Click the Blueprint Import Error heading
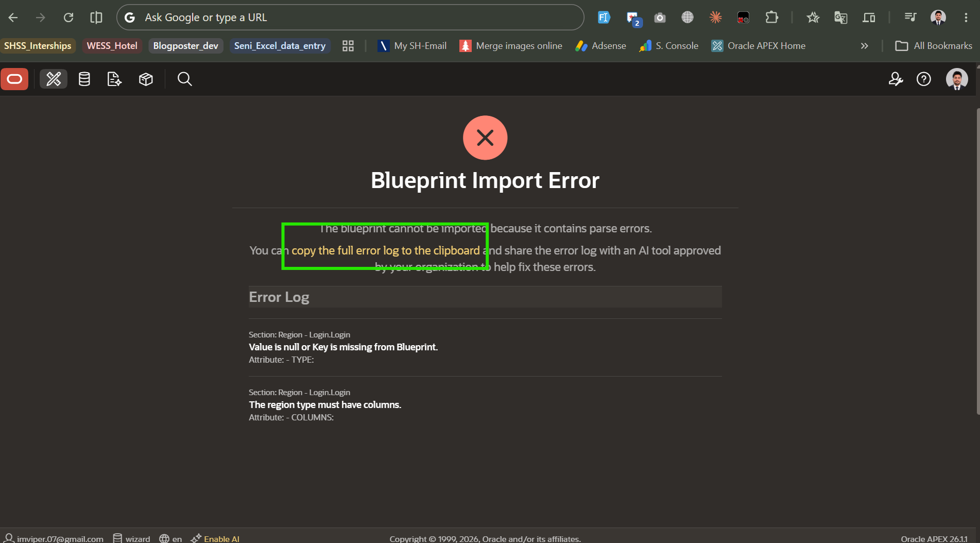The height and width of the screenshot is (543, 980). click(485, 180)
